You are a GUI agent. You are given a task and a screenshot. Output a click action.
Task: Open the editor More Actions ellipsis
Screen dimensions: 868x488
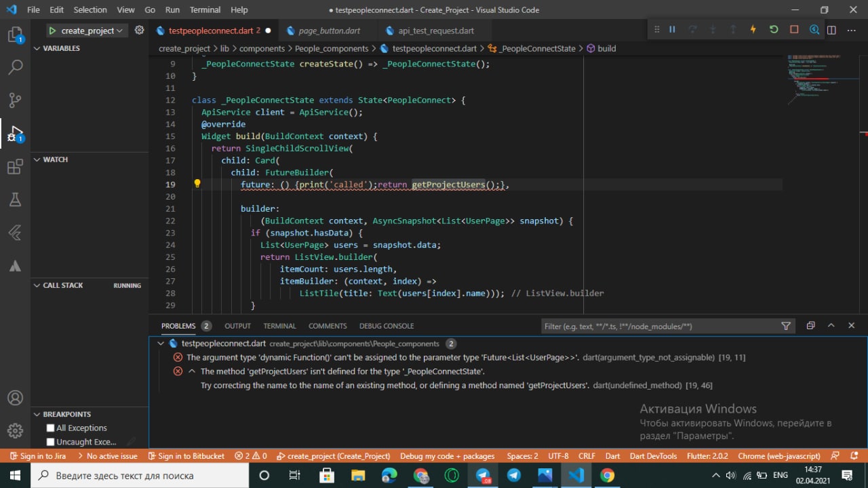pyautogui.click(x=851, y=31)
